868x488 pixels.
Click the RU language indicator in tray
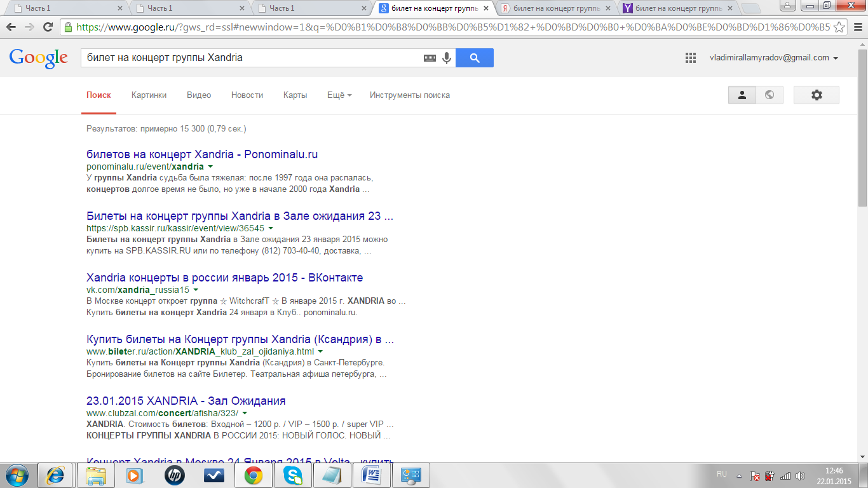721,474
